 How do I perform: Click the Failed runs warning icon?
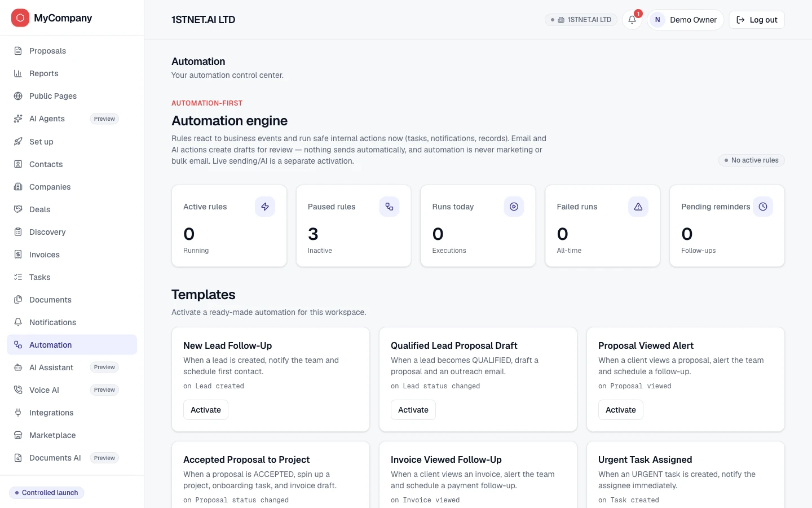(638, 207)
